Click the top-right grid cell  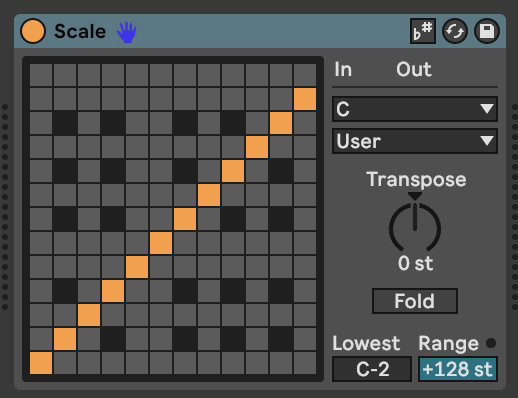point(305,75)
